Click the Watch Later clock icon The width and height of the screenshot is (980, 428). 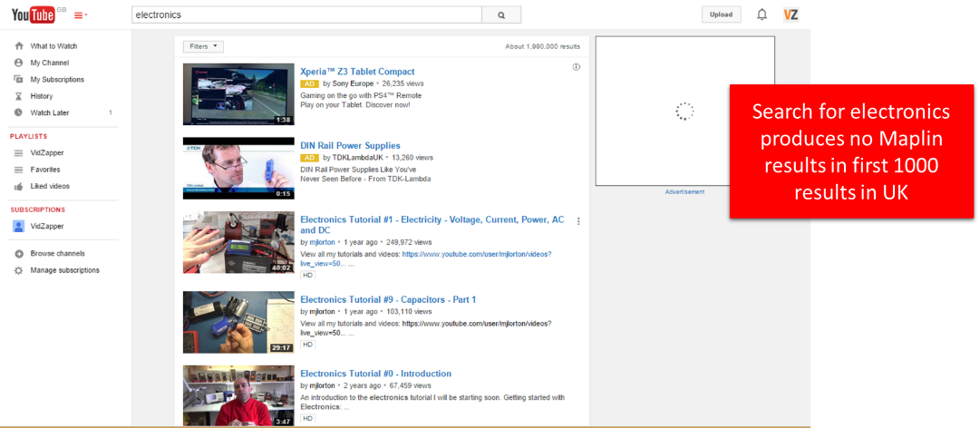click(x=19, y=113)
